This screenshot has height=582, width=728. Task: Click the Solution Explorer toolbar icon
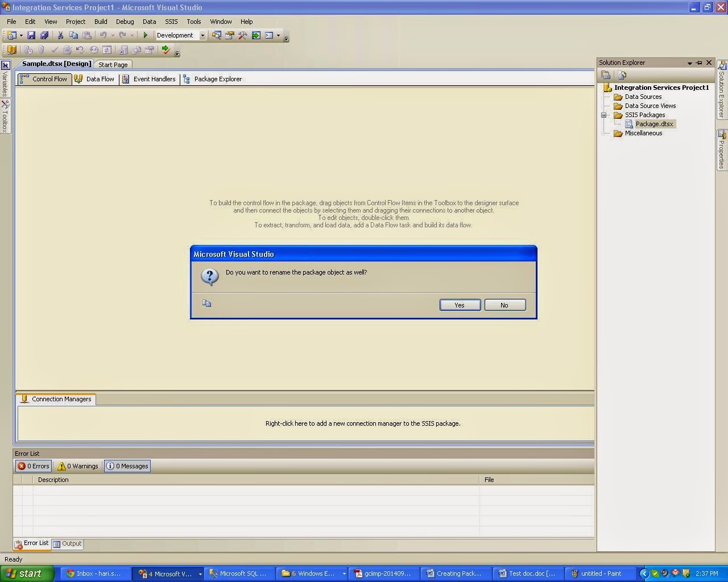click(217, 35)
